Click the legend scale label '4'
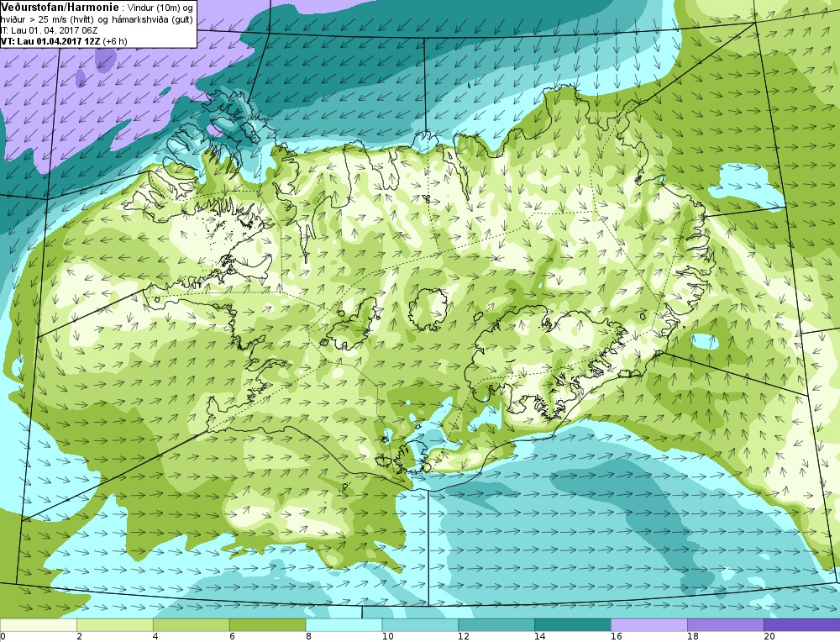The width and height of the screenshot is (840, 642). 155,637
